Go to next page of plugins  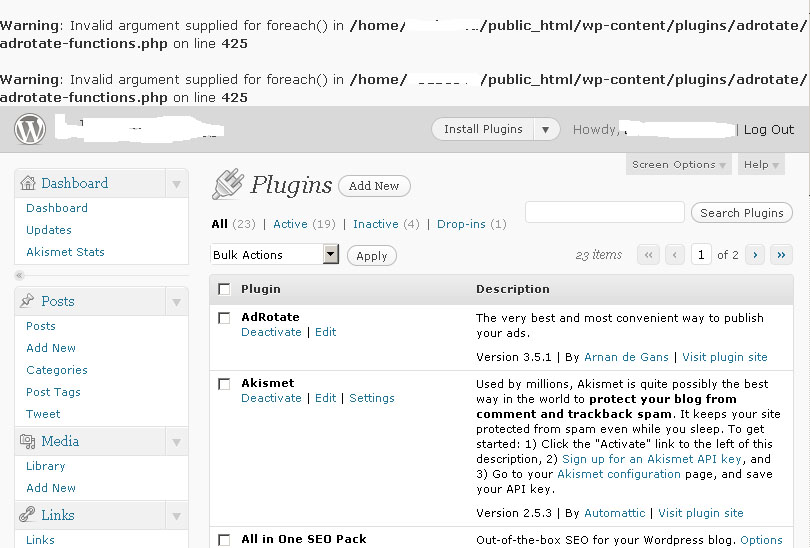[755, 255]
